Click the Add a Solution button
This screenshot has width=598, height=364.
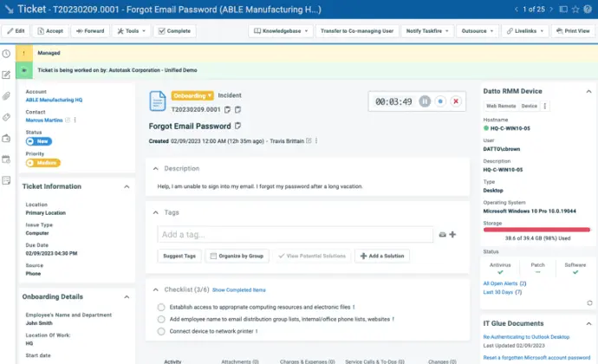pos(382,256)
